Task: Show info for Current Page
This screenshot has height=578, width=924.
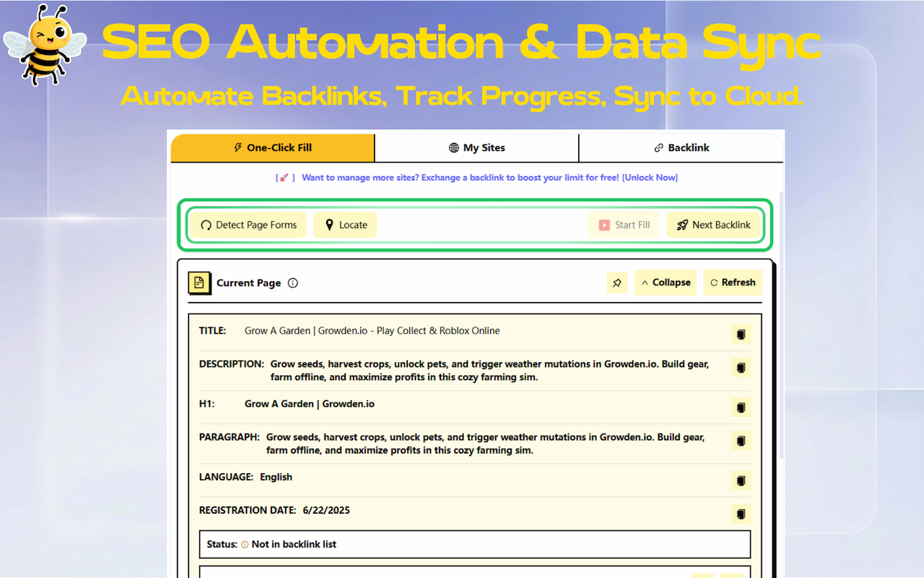Action: 293,283
